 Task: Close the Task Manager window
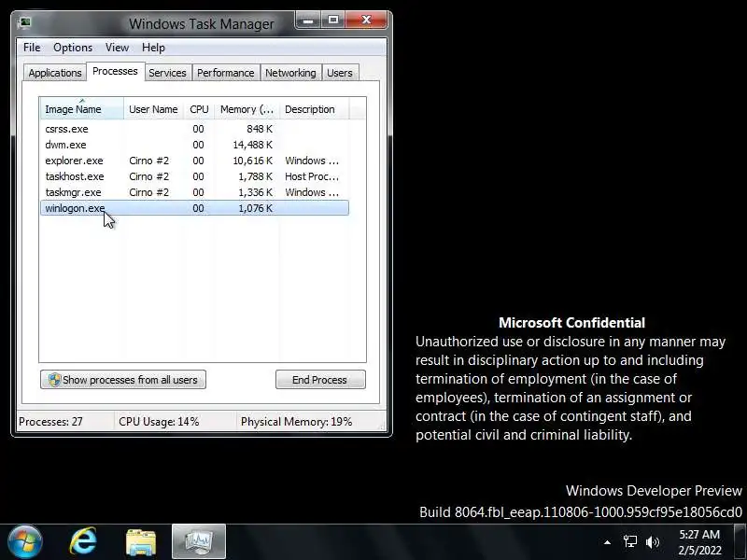pyautogui.click(x=366, y=21)
